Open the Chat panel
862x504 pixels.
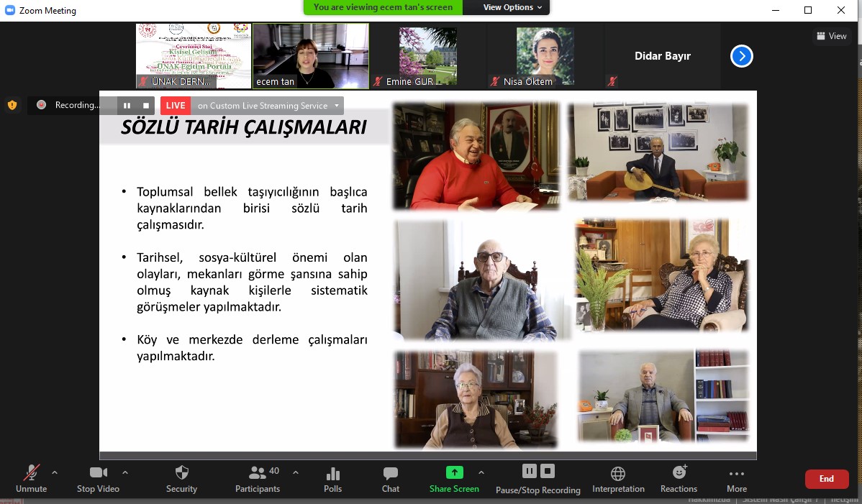coord(390,479)
